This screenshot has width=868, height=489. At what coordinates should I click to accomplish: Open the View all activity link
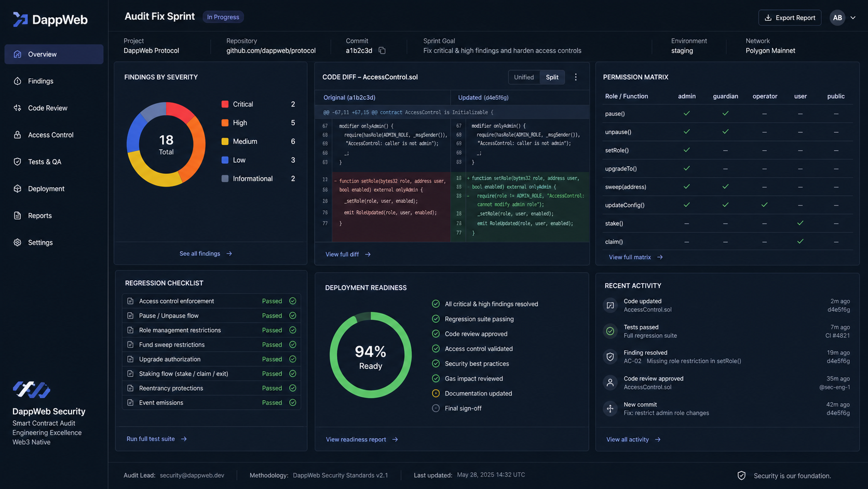[x=633, y=440]
